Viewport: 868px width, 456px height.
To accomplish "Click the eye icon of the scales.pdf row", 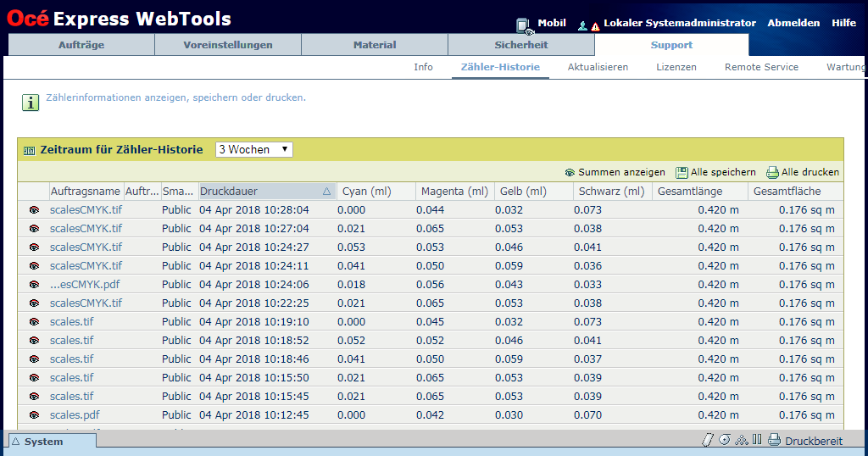I will point(34,415).
